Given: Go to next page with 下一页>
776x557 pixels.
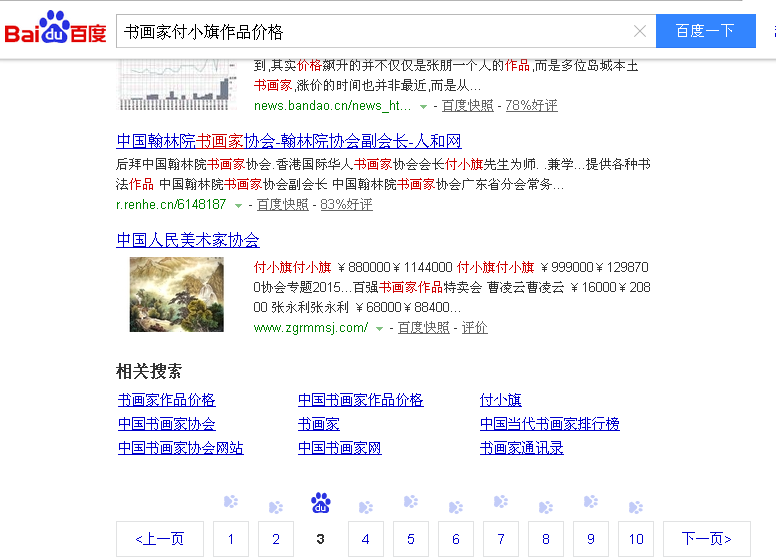Looking at the screenshot, I should coord(707,539).
